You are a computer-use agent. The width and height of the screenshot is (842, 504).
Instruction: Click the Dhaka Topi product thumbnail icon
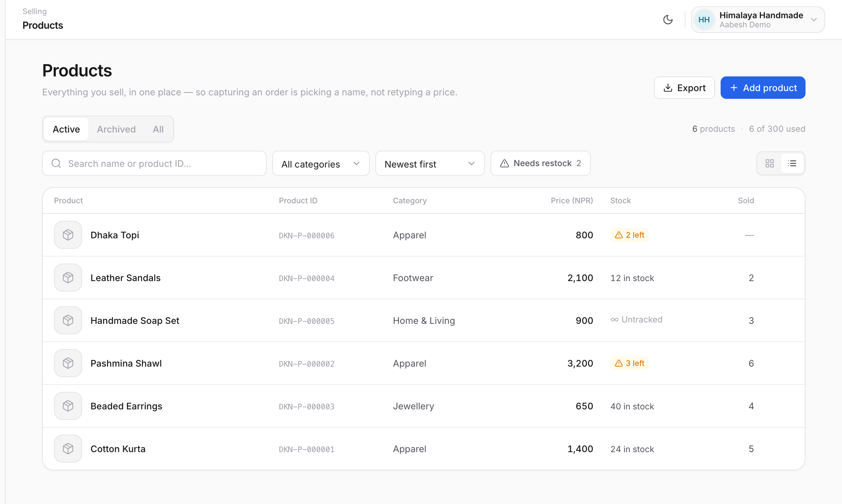[68, 235]
